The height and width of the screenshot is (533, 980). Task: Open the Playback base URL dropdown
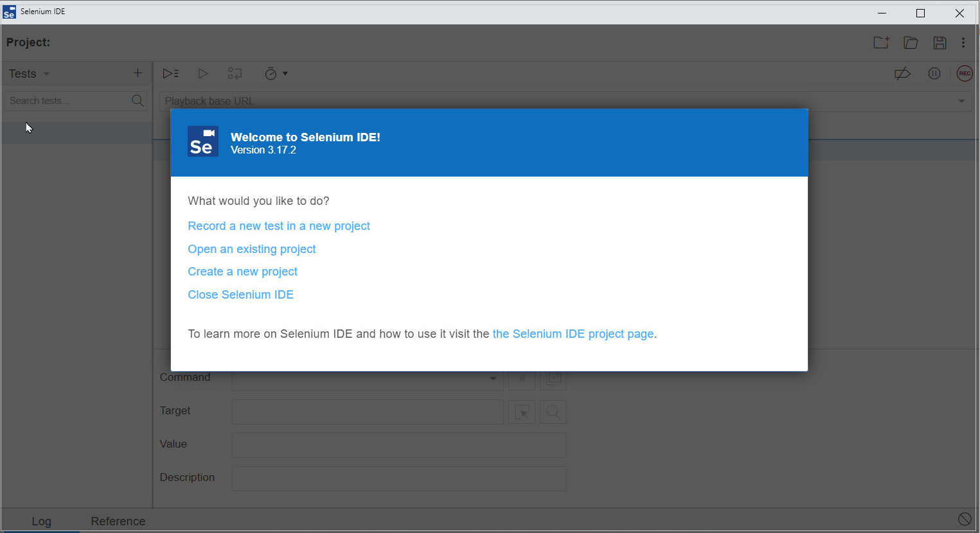[x=962, y=101]
